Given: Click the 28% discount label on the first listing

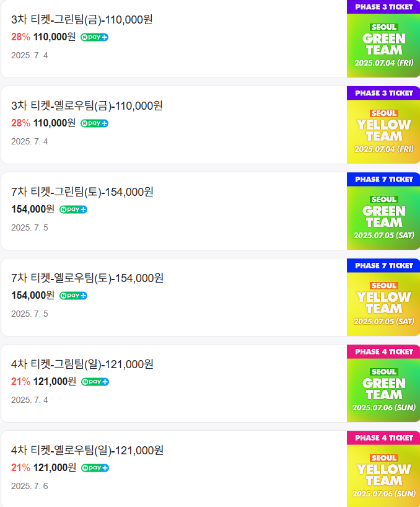Looking at the screenshot, I should (x=20, y=38).
